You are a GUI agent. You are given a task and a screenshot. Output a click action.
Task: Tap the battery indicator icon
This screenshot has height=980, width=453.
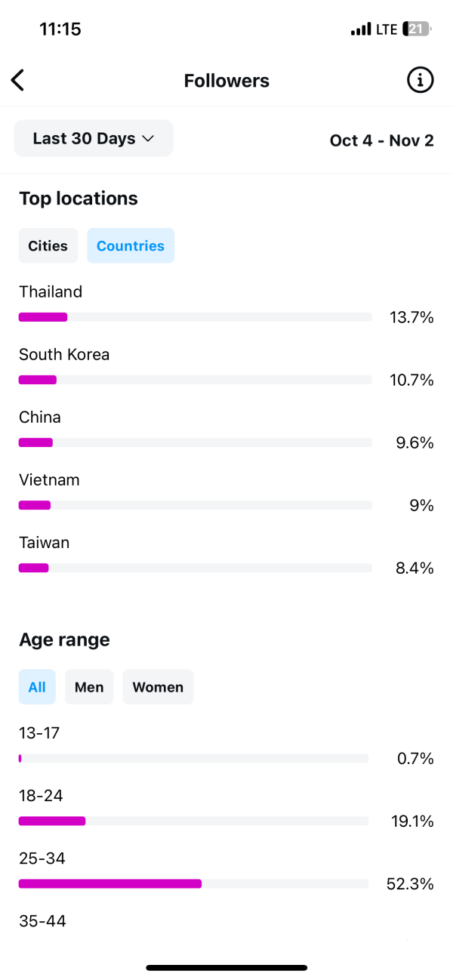pyautogui.click(x=418, y=29)
